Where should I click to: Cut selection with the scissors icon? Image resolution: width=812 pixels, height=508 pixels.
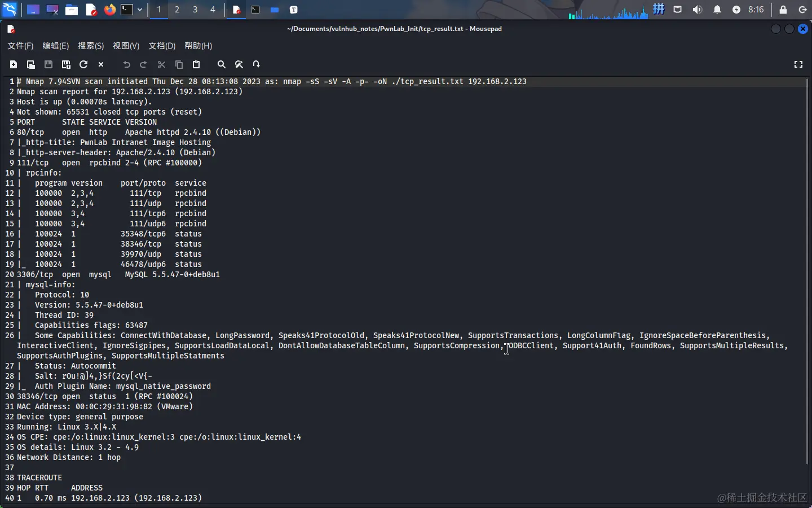[161, 64]
